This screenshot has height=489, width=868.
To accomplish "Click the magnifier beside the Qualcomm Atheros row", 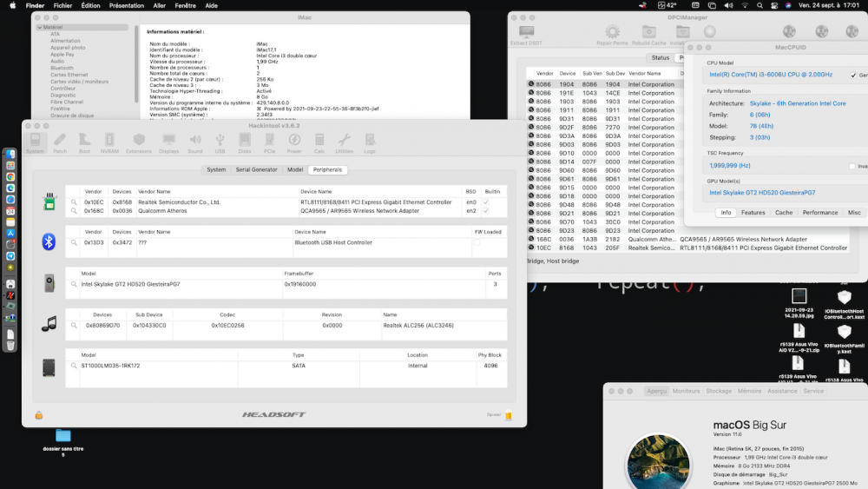I will [x=74, y=211].
